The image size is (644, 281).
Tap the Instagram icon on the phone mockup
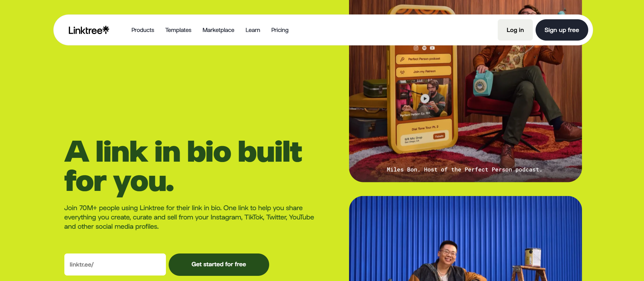click(416, 48)
